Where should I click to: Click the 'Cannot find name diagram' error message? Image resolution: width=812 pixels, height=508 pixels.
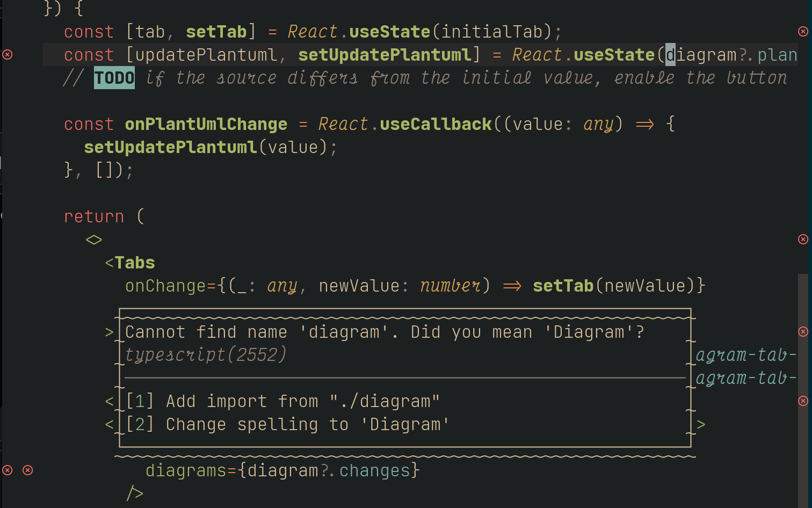(x=385, y=331)
